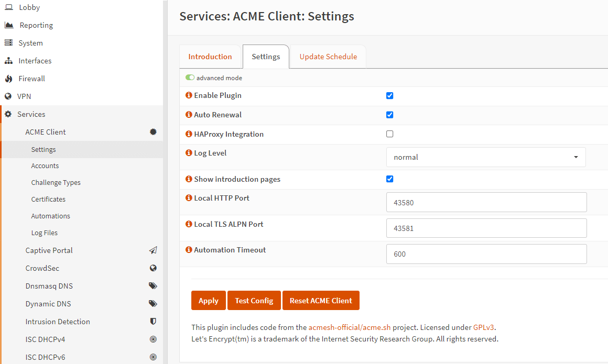This screenshot has width=608, height=364.
Task: Enable the HAProxy Integration checkbox
Action: (389, 134)
